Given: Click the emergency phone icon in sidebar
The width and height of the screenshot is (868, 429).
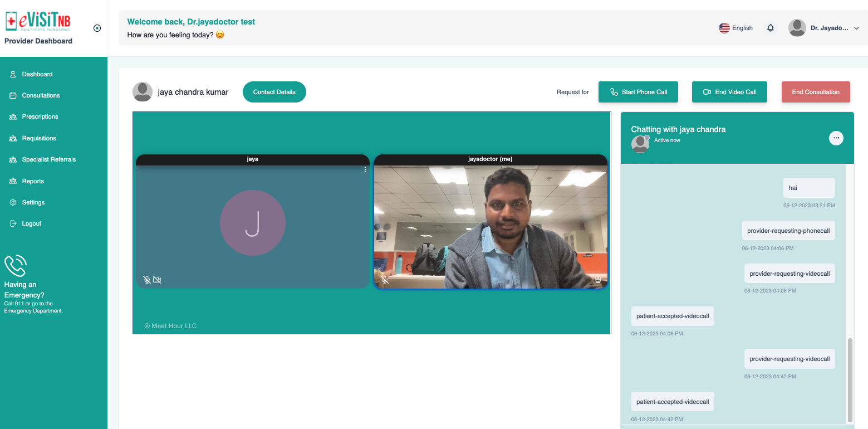Looking at the screenshot, I should pyautogui.click(x=16, y=266).
